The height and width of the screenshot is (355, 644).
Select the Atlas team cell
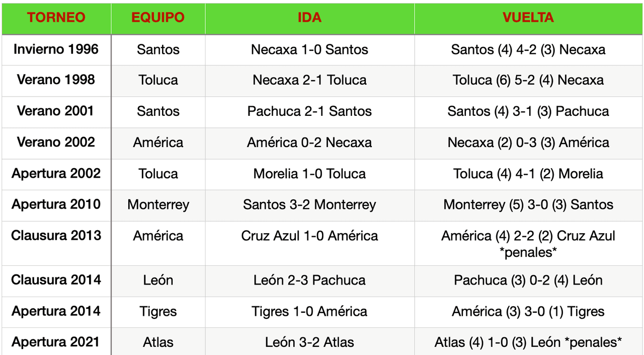pyautogui.click(x=158, y=342)
